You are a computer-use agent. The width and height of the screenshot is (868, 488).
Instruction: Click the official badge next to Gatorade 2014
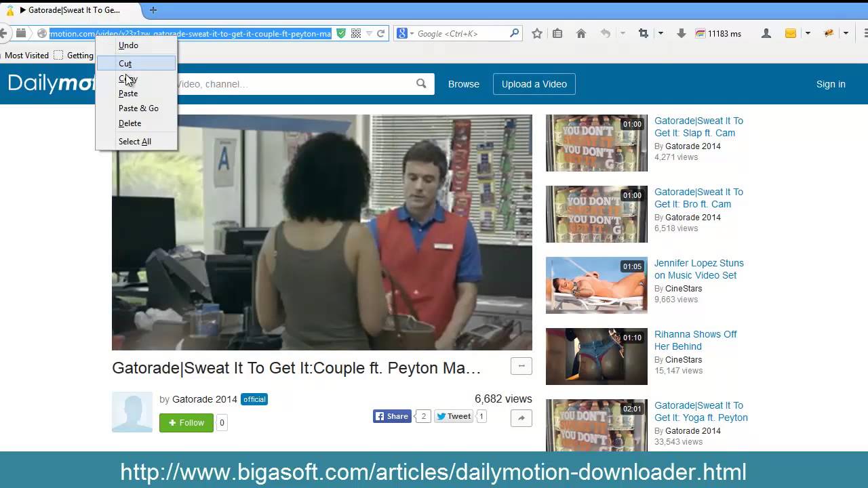pos(254,399)
